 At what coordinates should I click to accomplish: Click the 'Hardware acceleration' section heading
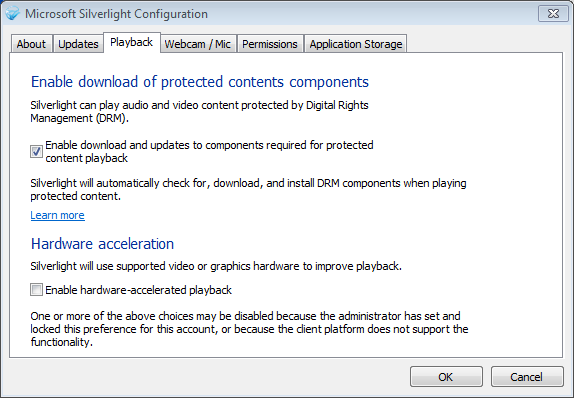click(102, 244)
